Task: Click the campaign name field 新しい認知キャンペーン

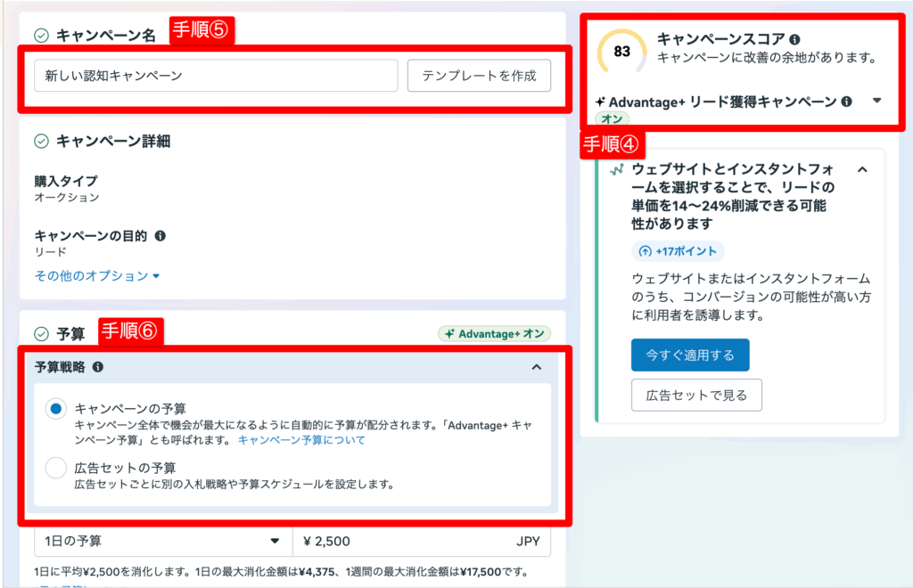Action: [216, 76]
